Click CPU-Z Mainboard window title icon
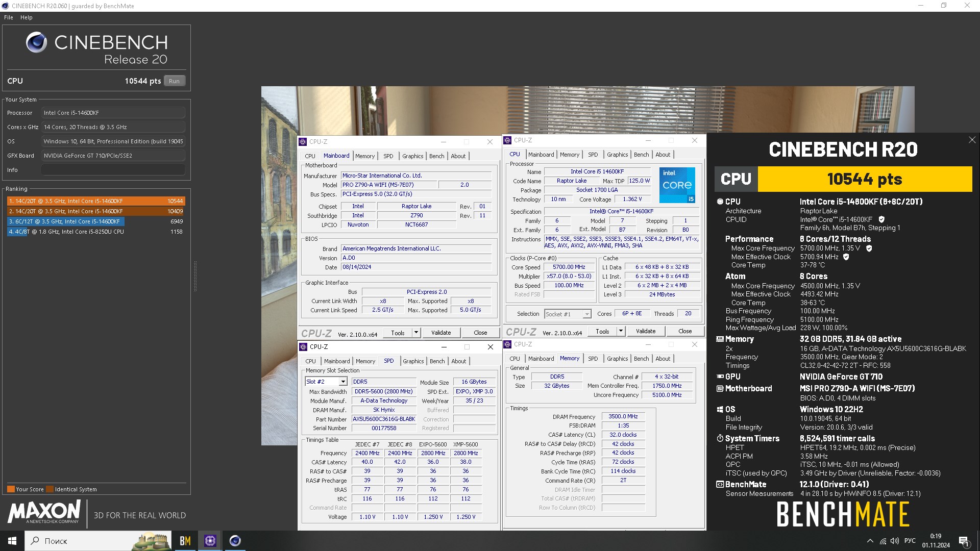The image size is (980, 551). 303,142
